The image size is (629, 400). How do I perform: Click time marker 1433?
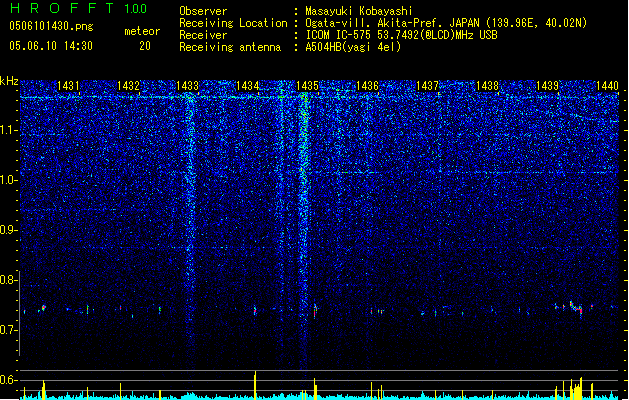coord(188,86)
